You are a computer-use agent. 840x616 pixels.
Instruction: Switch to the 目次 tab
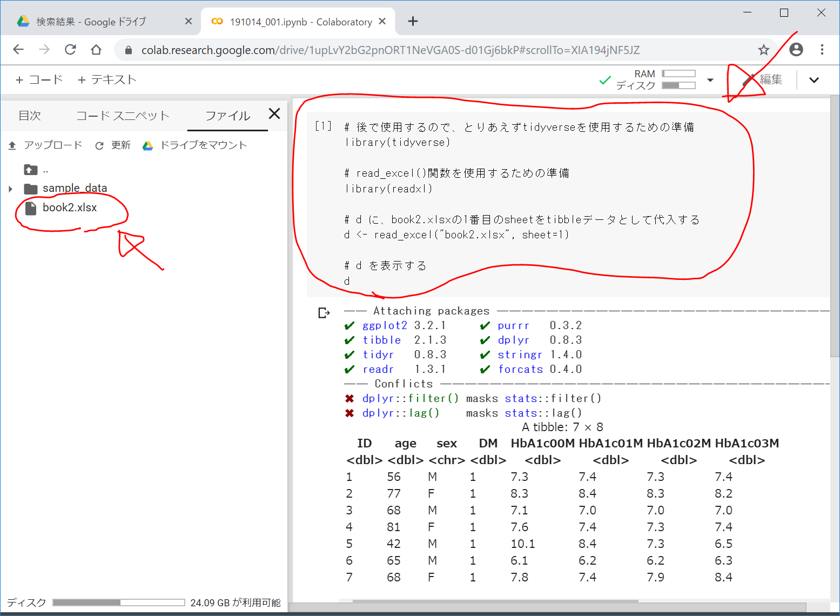pyautogui.click(x=30, y=116)
